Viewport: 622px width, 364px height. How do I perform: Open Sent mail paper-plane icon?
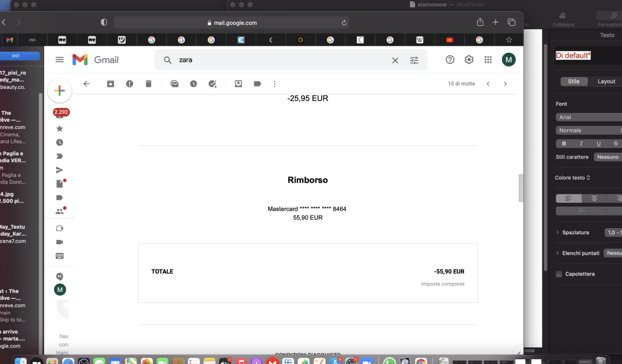(60, 170)
